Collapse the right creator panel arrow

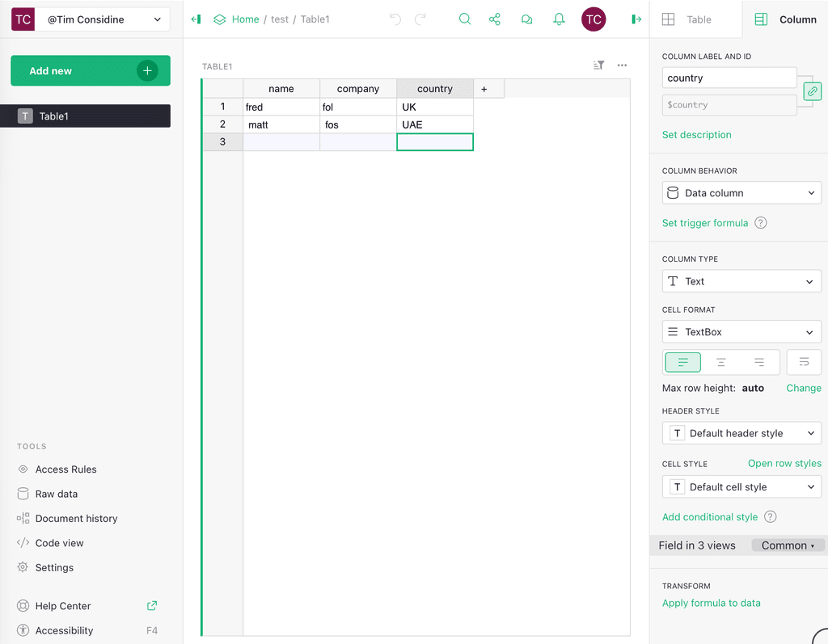(x=636, y=19)
